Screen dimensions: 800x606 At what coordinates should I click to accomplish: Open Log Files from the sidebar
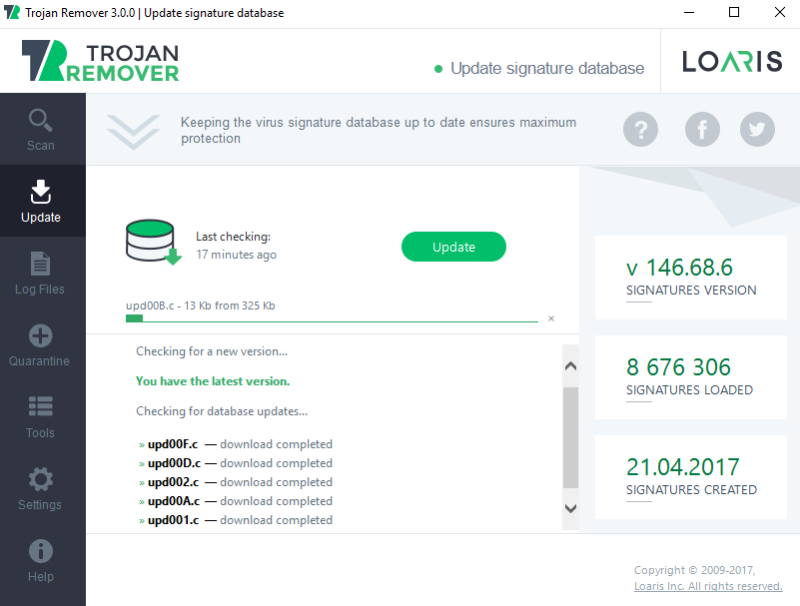(41, 273)
